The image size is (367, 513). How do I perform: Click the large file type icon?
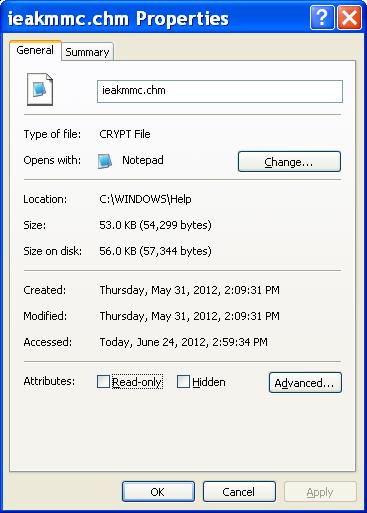click(40, 90)
